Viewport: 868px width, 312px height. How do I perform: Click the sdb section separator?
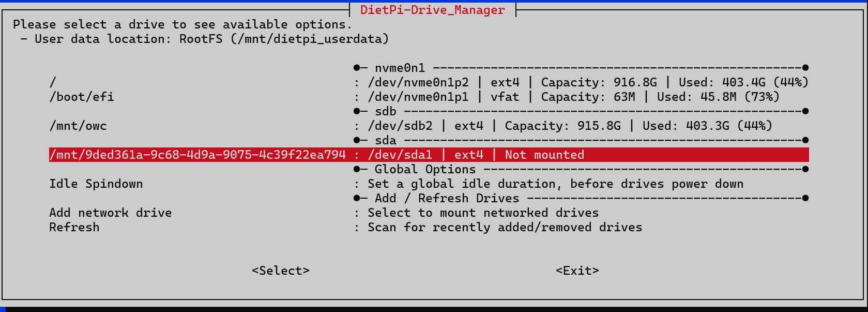tap(386, 111)
